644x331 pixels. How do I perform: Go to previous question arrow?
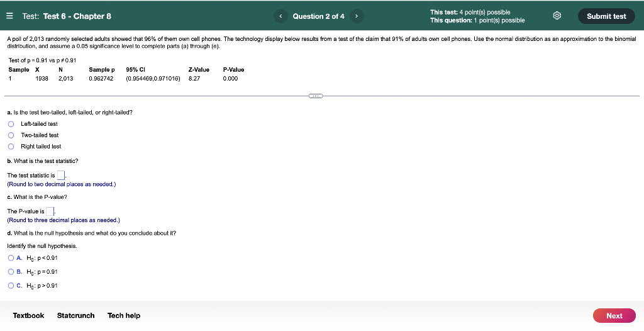280,16
